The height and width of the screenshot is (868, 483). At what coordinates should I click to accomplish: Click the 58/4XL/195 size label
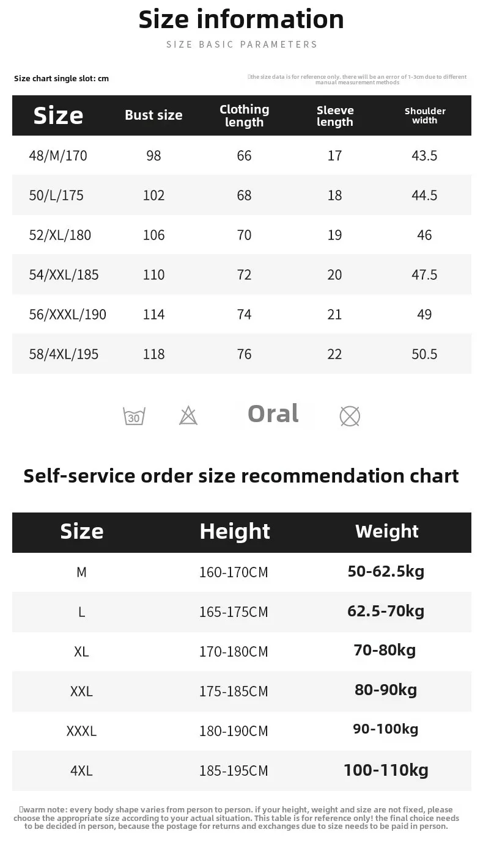click(64, 354)
